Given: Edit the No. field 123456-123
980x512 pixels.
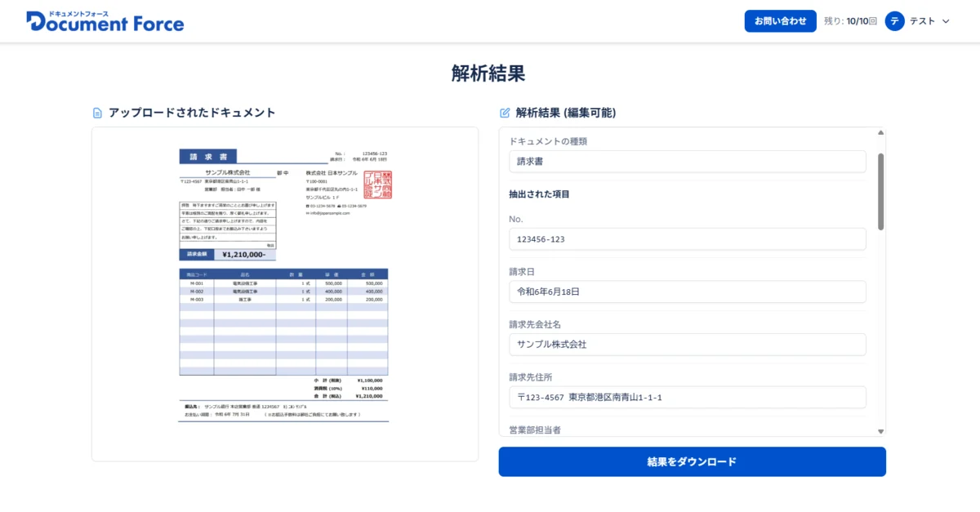Looking at the screenshot, I should (x=687, y=239).
